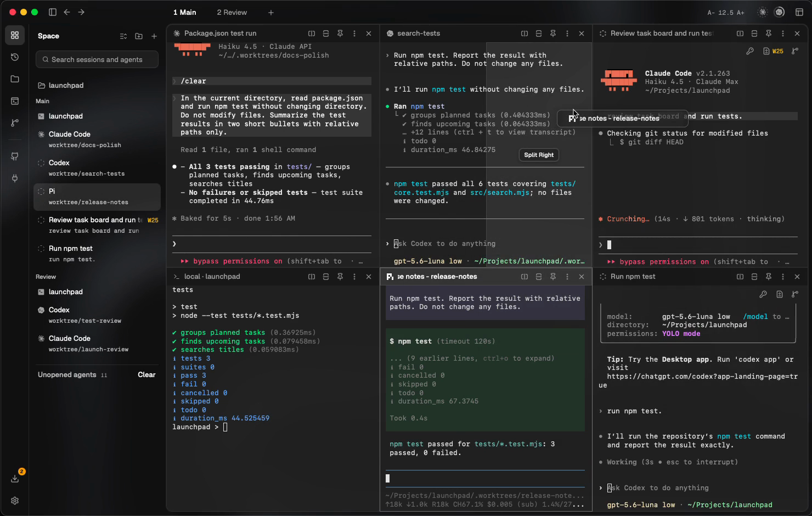Pin the release-notes panel
Screen dimensions: 812x516
[553, 277]
